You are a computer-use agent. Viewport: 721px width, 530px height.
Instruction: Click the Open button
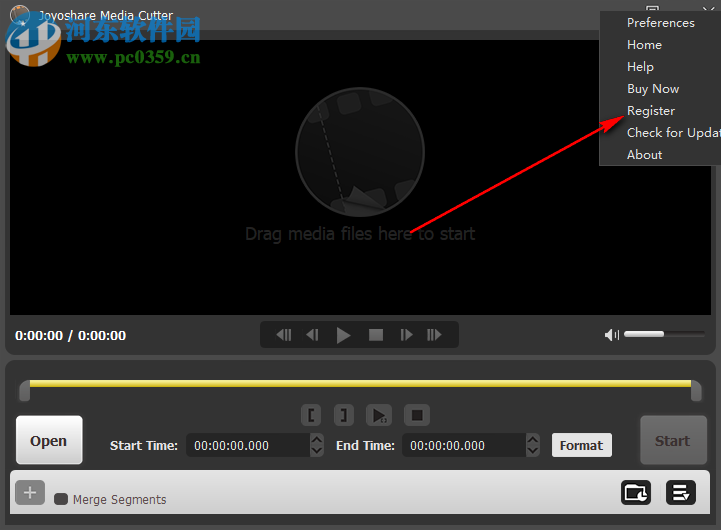[49, 440]
